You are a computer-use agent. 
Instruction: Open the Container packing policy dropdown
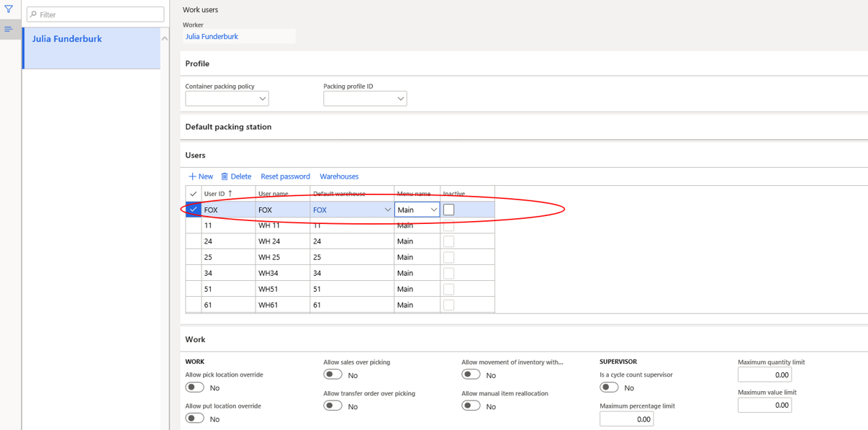coord(262,99)
